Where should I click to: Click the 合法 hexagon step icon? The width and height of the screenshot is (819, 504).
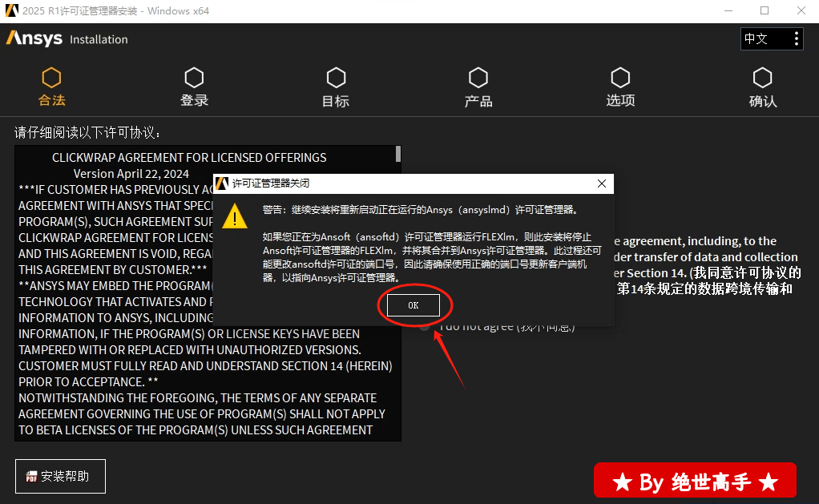51,78
